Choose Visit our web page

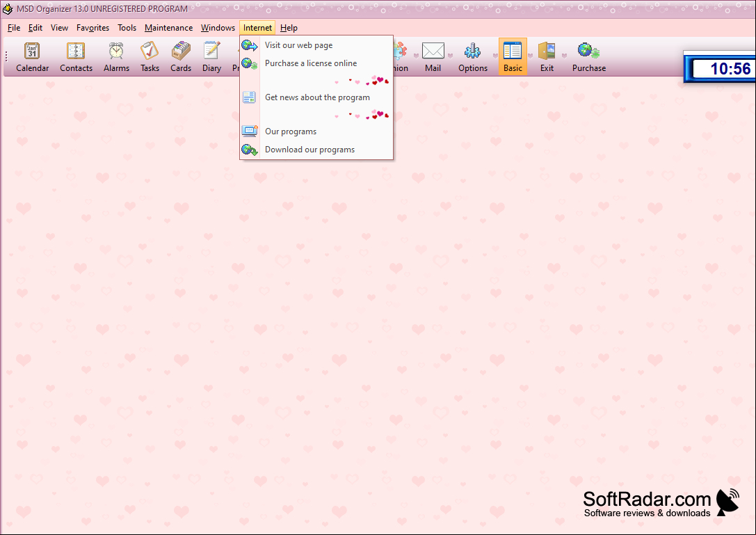pyautogui.click(x=316, y=45)
